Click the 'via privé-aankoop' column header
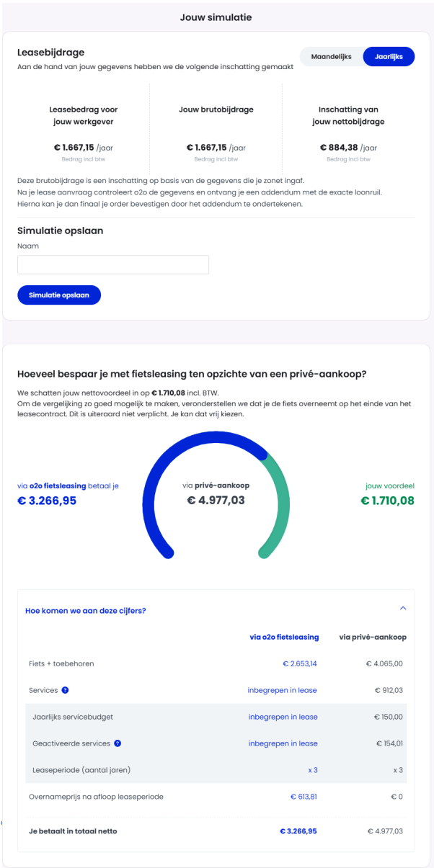 (373, 637)
